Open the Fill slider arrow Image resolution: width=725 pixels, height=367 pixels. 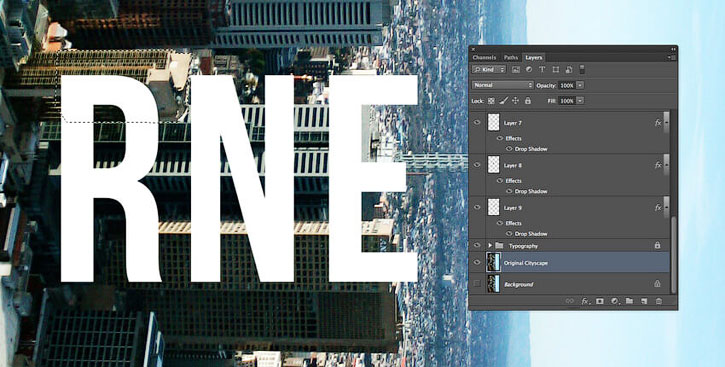(x=580, y=101)
